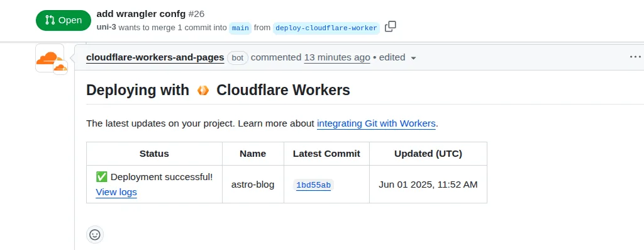
Task: Open commit 1bd55ab link
Action: [313, 185]
